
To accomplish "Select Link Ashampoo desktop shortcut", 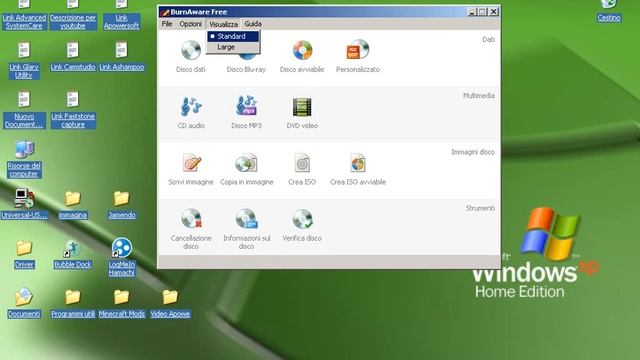I will pos(122,57).
